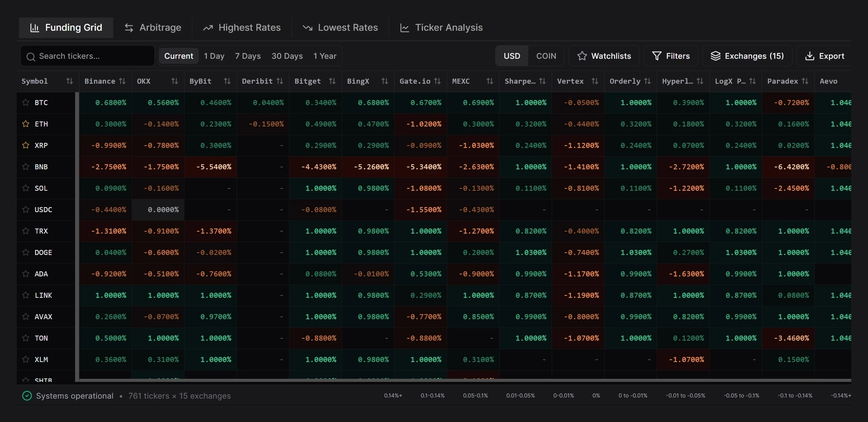Star the BNB ticker
The height and width of the screenshot is (422, 868).
[26, 167]
